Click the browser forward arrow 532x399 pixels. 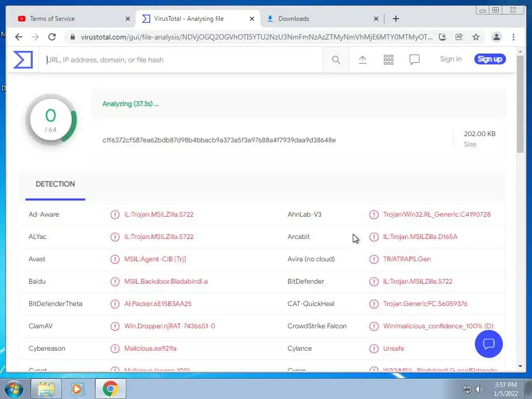point(35,37)
